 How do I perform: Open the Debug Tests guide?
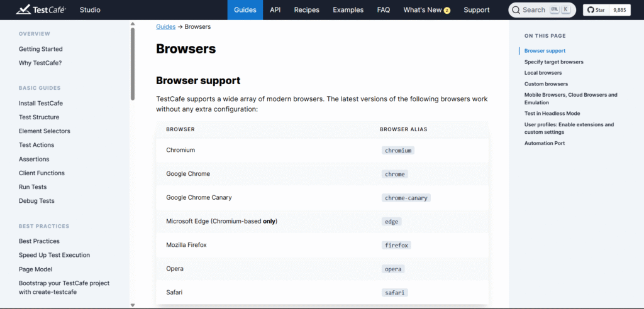(36, 201)
